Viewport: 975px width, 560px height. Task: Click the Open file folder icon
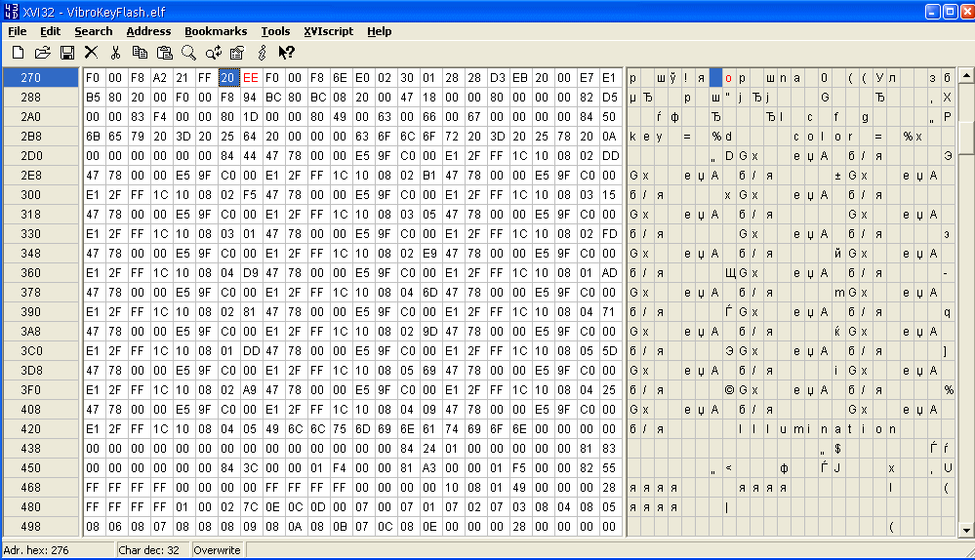click(x=42, y=53)
